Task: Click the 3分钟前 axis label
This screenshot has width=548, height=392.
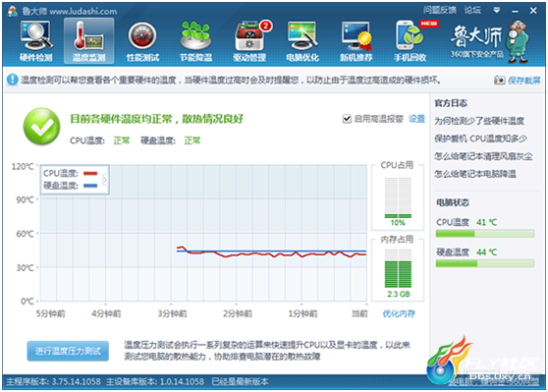Action: click(172, 313)
